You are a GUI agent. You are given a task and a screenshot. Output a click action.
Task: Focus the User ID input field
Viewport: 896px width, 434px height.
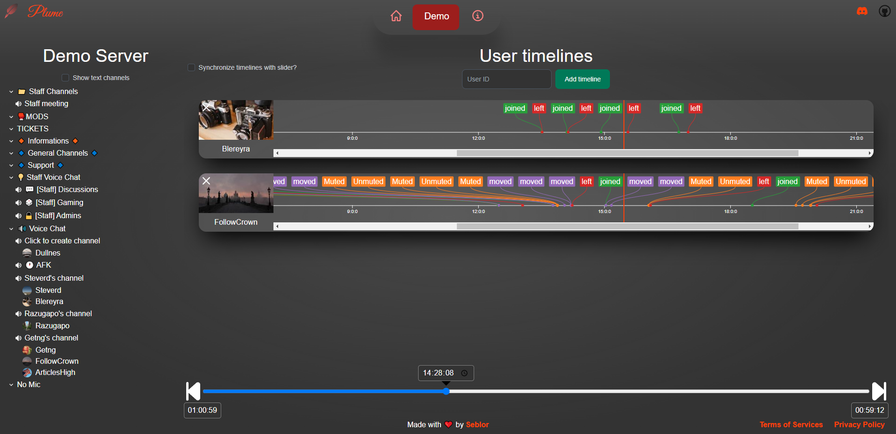point(506,79)
